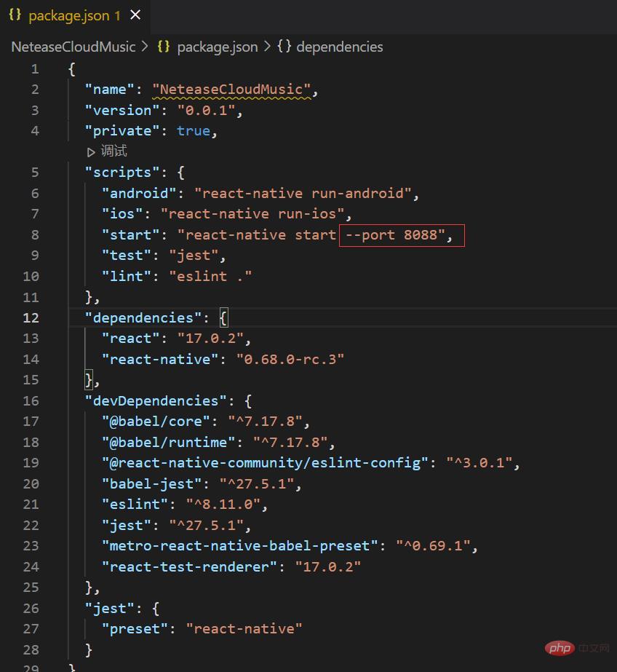This screenshot has height=672, width=617.
Task: Select line number 12 in the gutter
Action: pos(31,318)
